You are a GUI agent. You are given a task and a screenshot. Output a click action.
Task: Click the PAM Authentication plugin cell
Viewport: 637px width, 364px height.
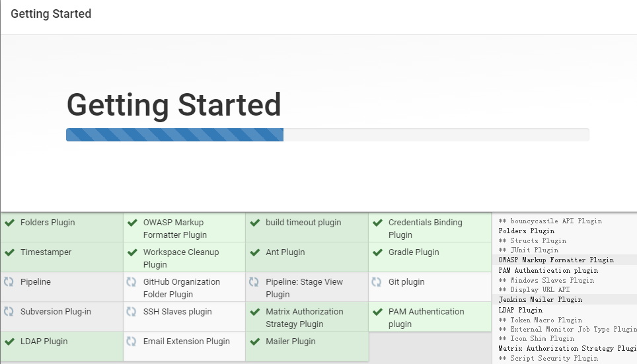point(430,316)
